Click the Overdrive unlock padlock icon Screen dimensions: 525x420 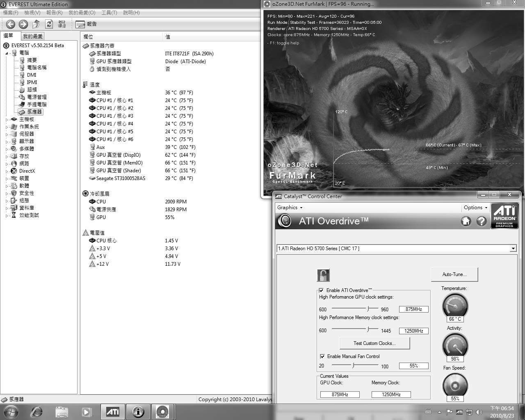point(324,275)
